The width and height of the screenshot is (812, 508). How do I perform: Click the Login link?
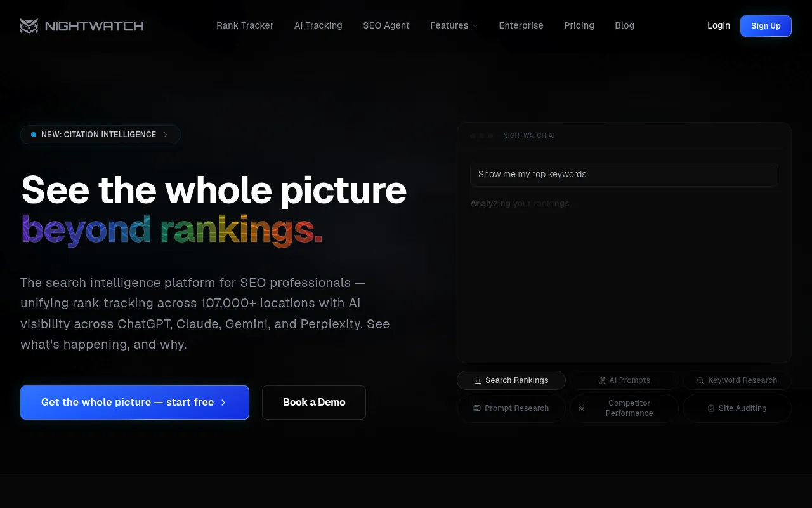click(x=719, y=26)
